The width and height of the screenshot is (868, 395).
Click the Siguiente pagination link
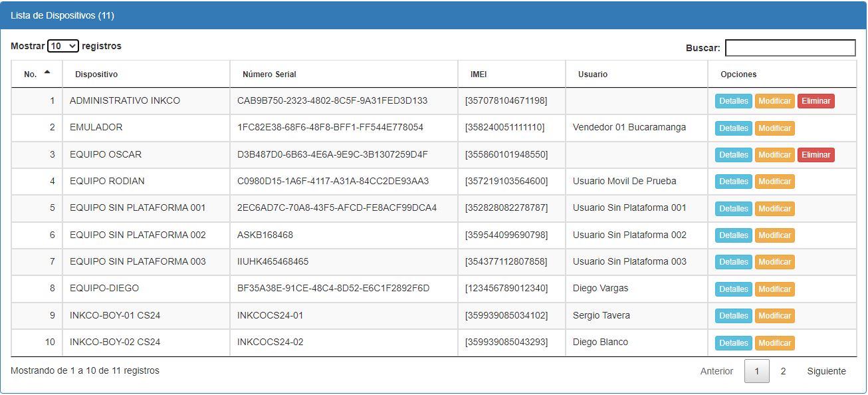826,371
